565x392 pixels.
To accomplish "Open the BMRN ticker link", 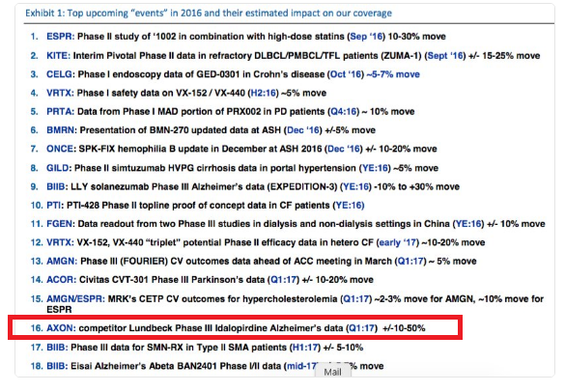I will pyautogui.click(x=61, y=130).
